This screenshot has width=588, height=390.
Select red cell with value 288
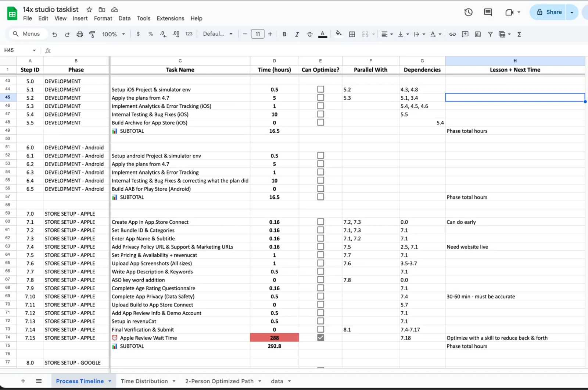point(275,338)
